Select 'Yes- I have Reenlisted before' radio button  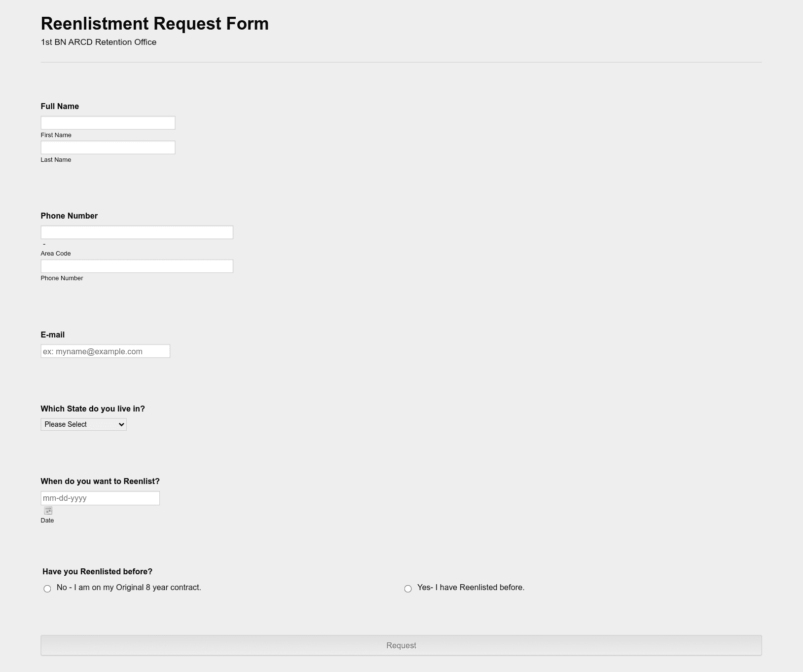point(408,589)
